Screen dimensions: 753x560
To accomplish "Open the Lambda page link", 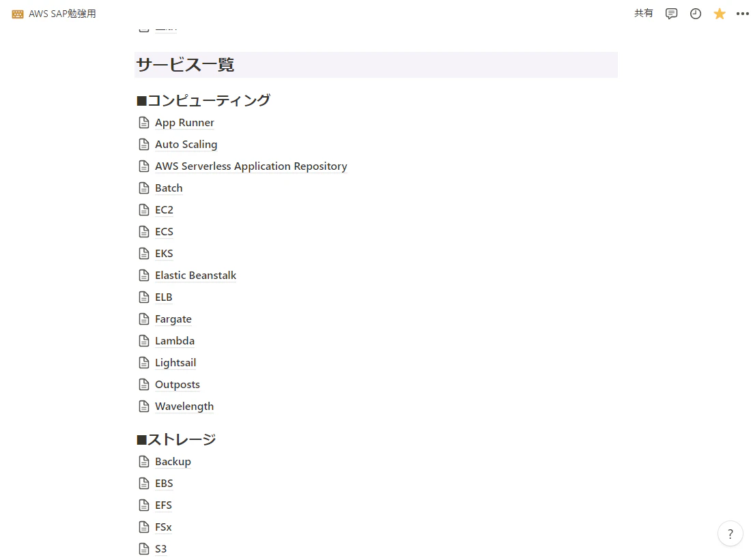I will [x=174, y=341].
